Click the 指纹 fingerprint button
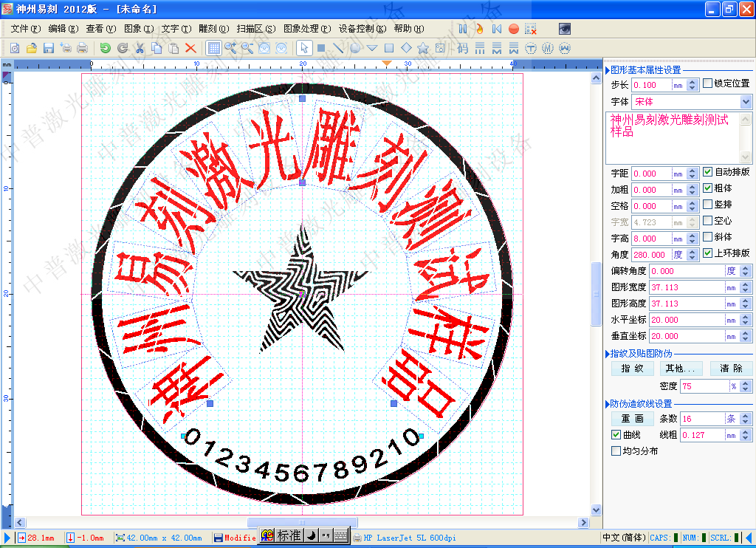The height and width of the screenshot is (548, 756). click(632, 369)
